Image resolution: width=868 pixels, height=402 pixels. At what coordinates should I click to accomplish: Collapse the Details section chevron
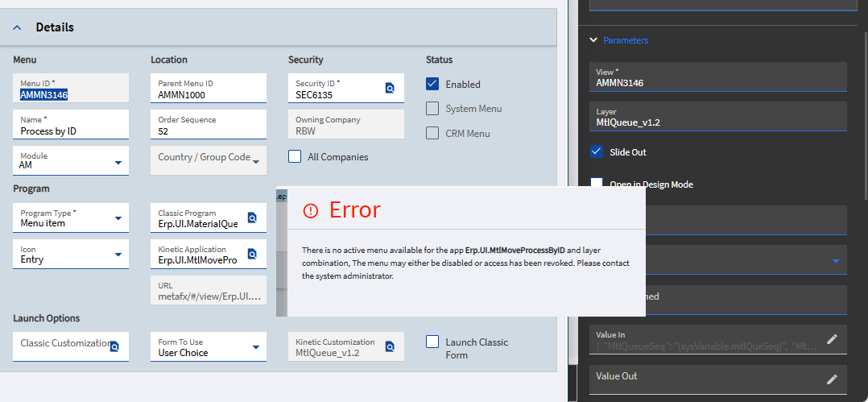[17, 27]
